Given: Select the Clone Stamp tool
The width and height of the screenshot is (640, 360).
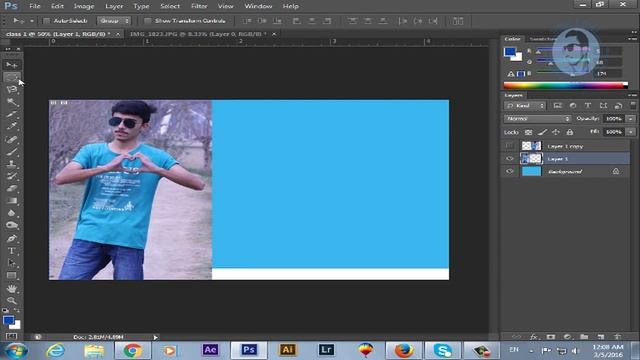Looking at the screenshot, I should pos(11,164).
